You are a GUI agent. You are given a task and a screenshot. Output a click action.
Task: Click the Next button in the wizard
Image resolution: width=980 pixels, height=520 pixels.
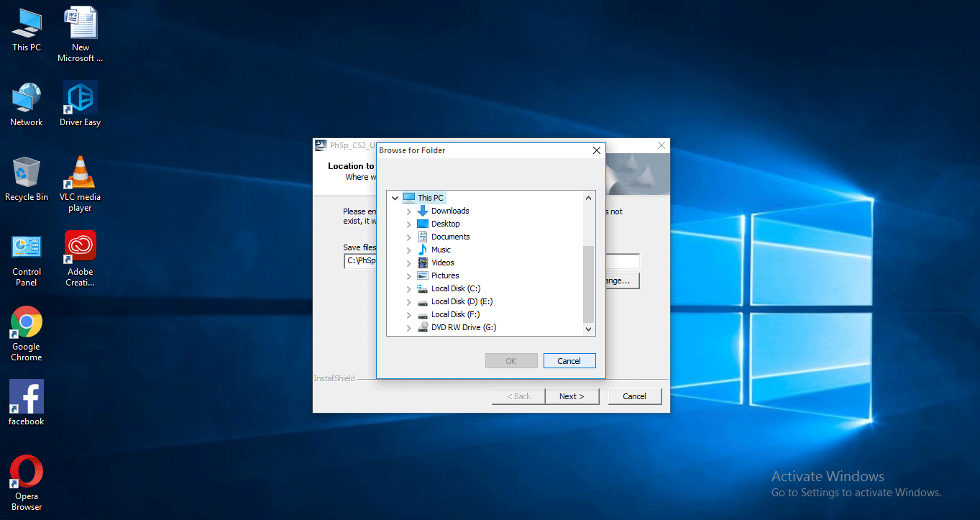(572, 396)
